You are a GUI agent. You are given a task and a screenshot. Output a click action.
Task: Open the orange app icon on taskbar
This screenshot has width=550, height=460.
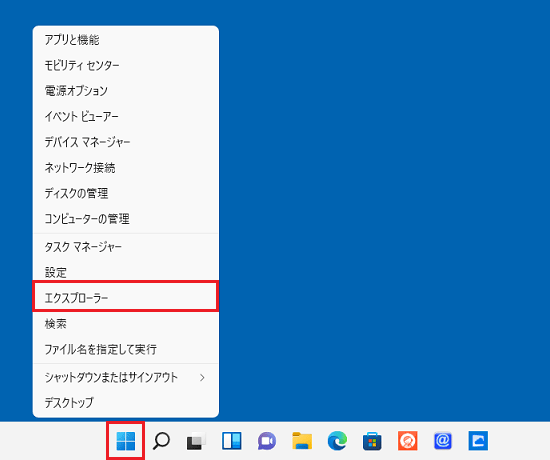tap(408, 441)
